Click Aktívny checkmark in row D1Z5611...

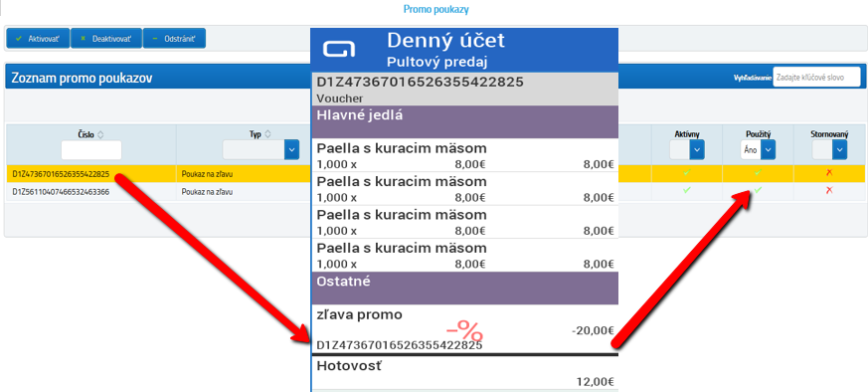(687, 190)
